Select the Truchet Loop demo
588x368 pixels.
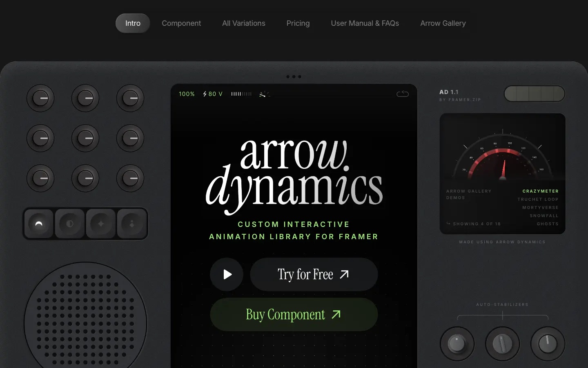(538, 200)
